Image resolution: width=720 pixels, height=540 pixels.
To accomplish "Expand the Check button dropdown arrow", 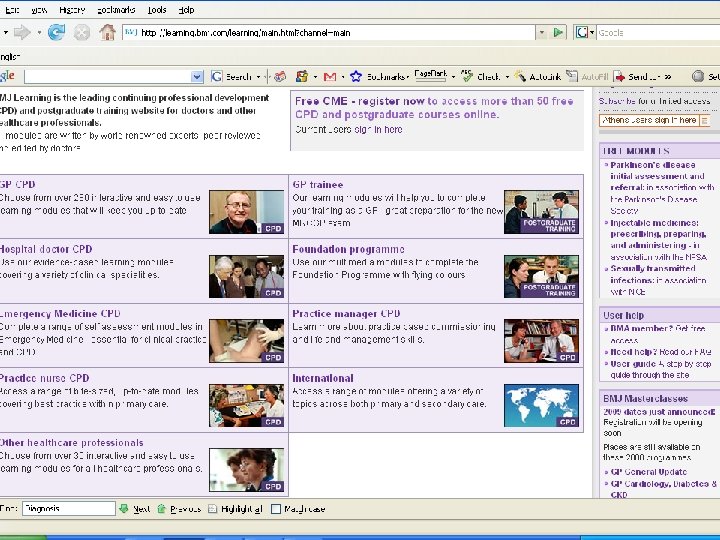I will (x=507, y=77).
